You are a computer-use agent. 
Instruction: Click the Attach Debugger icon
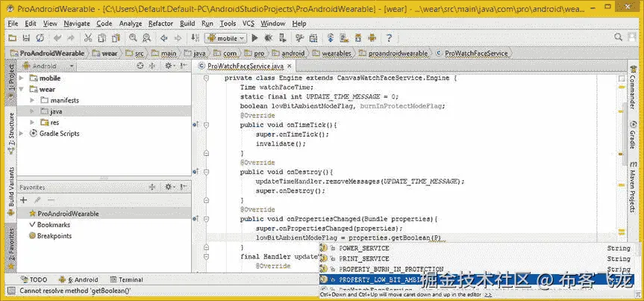pyautogui.click(x=282, y=38)
